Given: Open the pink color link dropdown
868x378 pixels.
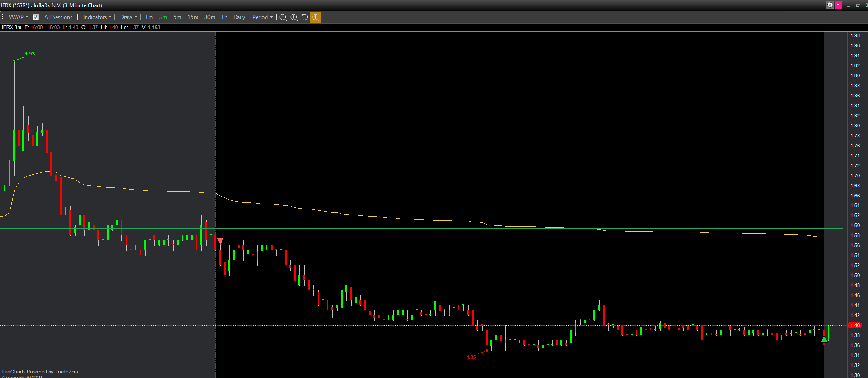Looking at the screenshot, I should tap(838, 5).
